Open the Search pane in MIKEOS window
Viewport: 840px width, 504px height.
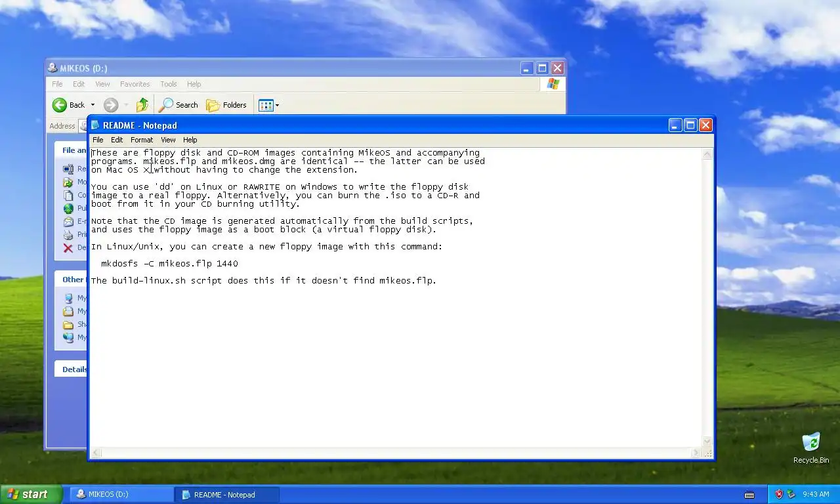coord(178,105)
